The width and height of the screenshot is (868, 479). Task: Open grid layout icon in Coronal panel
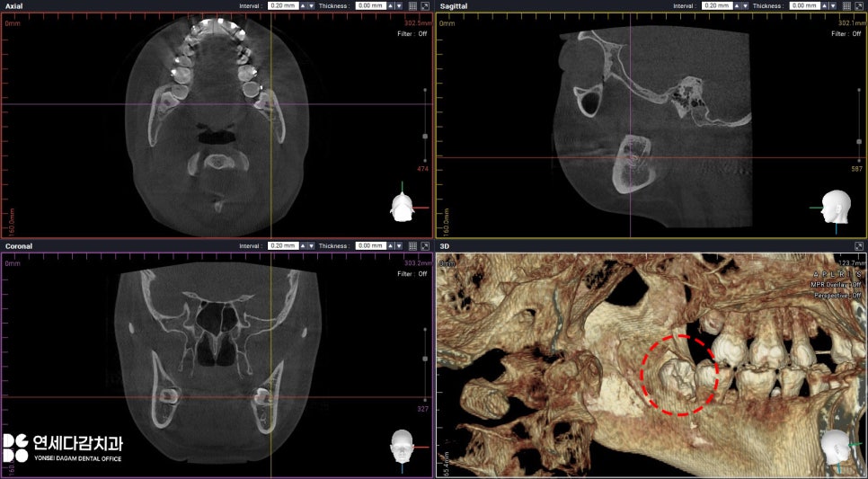pyautogui.click(x=412, y=245)
